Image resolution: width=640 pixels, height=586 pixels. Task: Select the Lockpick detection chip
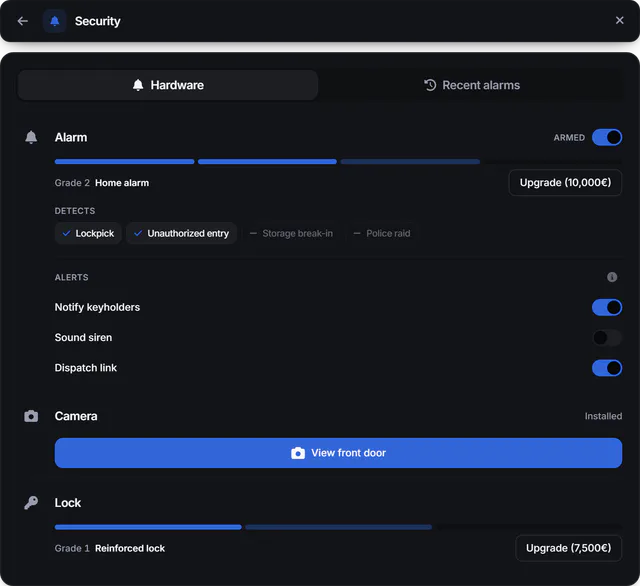tap(88, 233)
